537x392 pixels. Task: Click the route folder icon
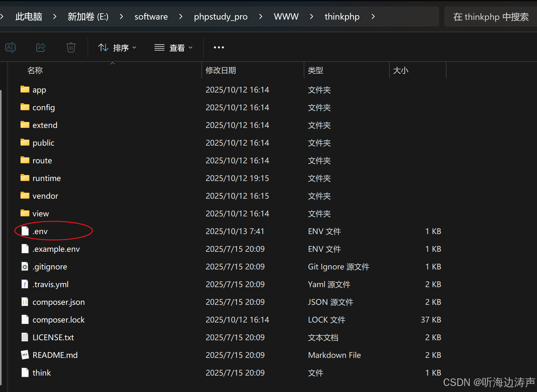[25, 160]
